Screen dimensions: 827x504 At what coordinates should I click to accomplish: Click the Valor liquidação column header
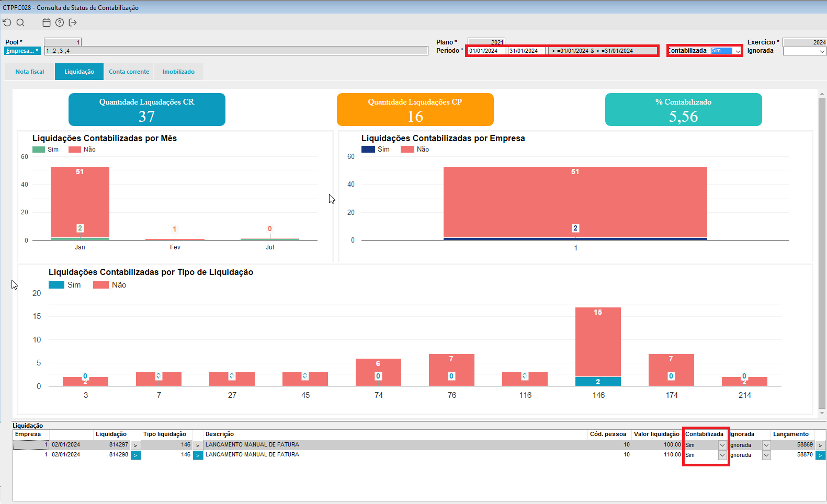(656, 434)
